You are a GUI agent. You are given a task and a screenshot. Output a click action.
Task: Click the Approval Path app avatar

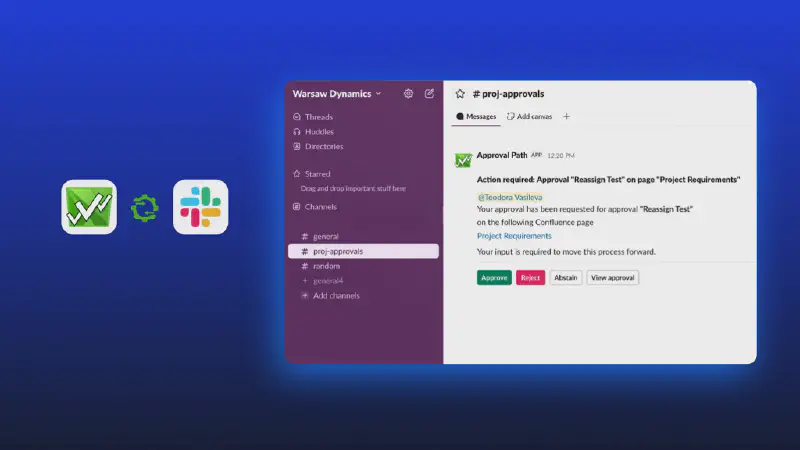pyautogui.click(x=463, y=160)
